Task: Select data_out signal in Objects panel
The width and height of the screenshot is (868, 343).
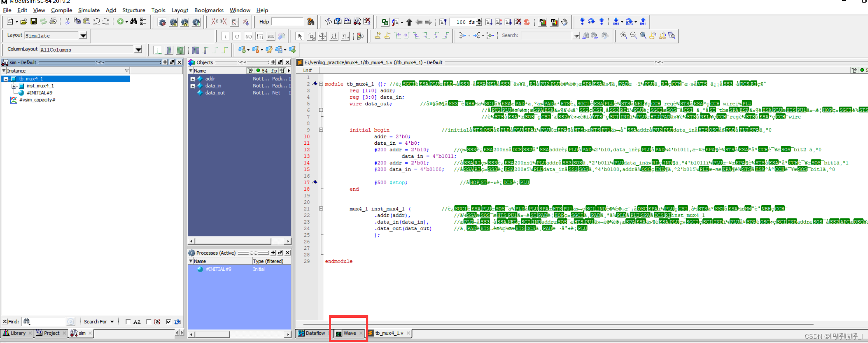Action: pos(215,93)
